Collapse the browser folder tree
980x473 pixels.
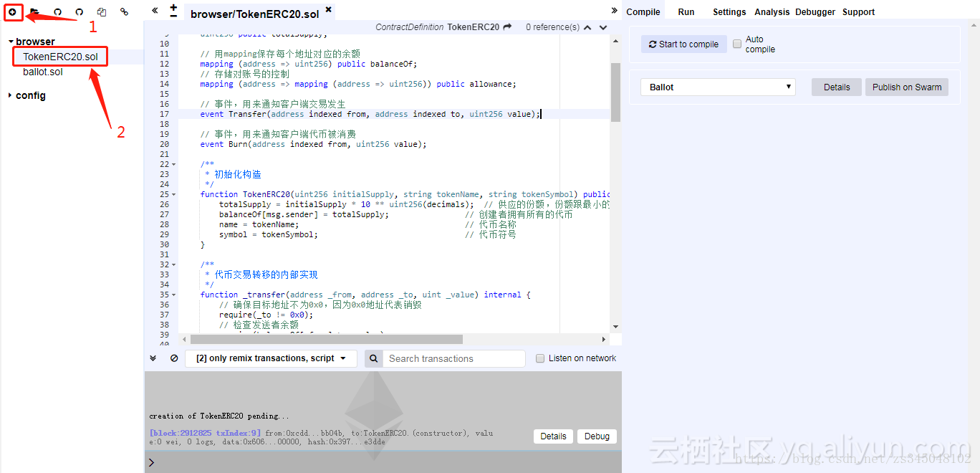pos(11,42)
